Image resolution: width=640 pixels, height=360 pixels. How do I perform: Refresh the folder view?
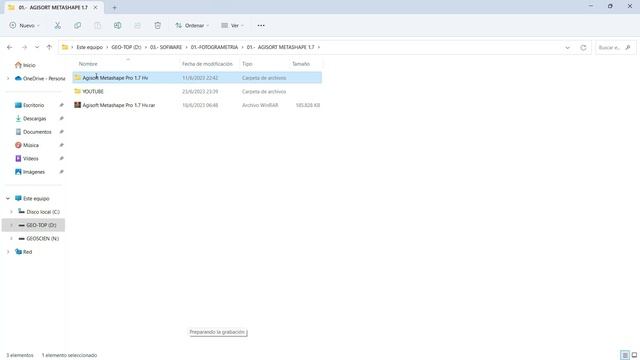pyautogui.click(x=583, y=47)
